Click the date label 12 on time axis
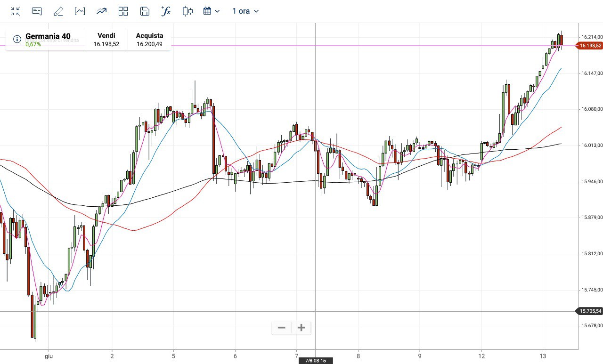 [x=481, y=356]
